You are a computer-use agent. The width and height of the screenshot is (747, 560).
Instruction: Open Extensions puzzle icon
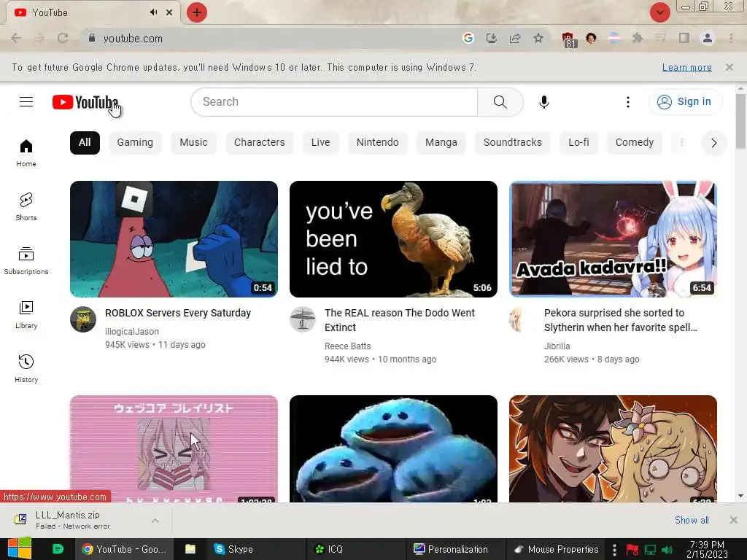637,38
